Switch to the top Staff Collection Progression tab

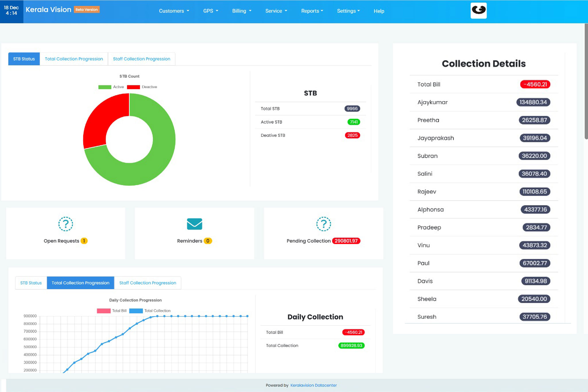142,59
